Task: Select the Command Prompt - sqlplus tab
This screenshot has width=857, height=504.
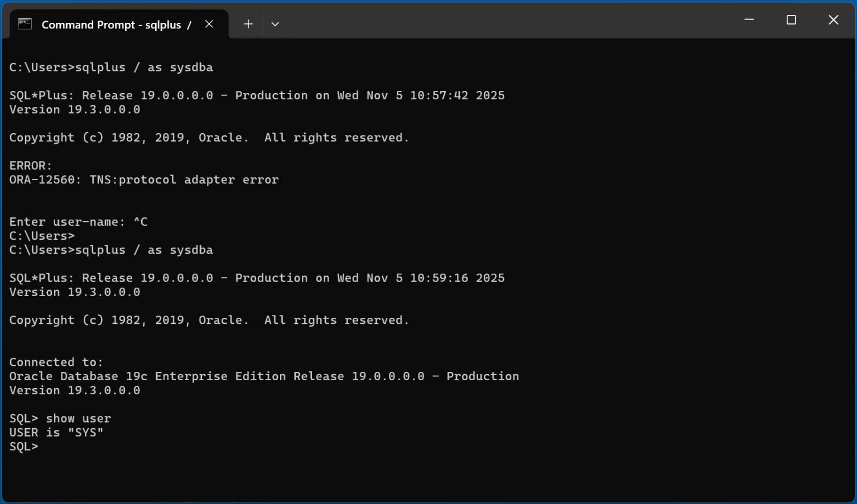Action: 112,24
